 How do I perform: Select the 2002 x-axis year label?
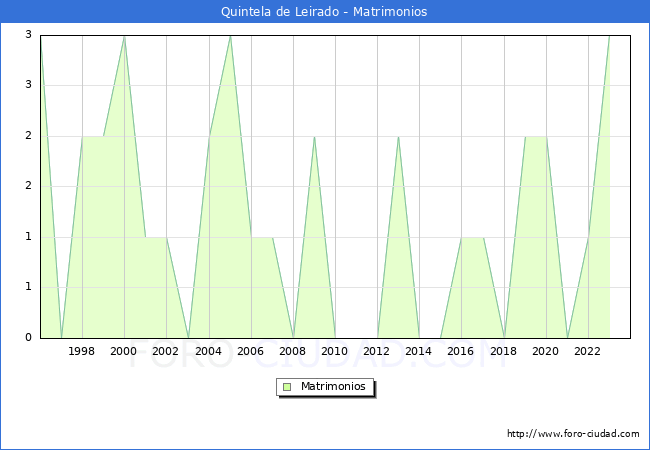coord(165,351)
